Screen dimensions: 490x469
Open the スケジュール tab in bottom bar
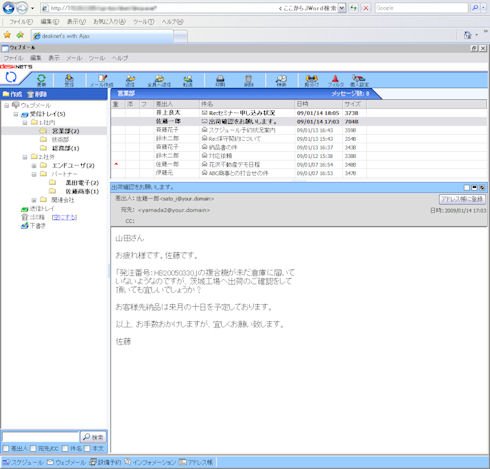coord(23,462)
